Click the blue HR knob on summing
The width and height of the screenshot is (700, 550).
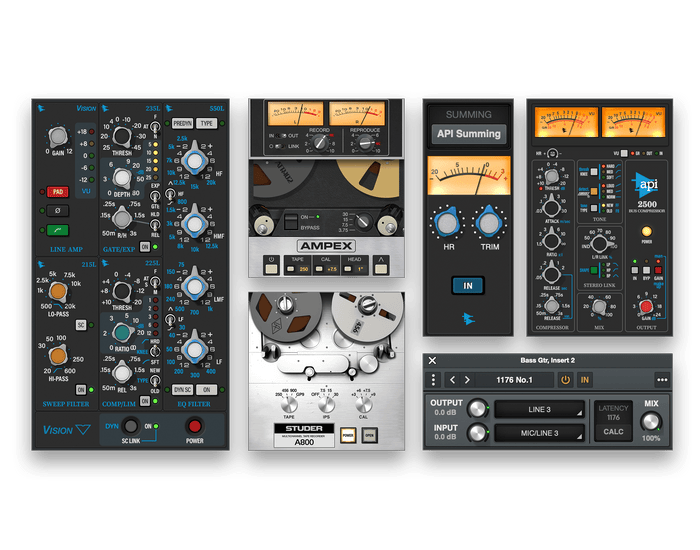(x=447, y=223)
